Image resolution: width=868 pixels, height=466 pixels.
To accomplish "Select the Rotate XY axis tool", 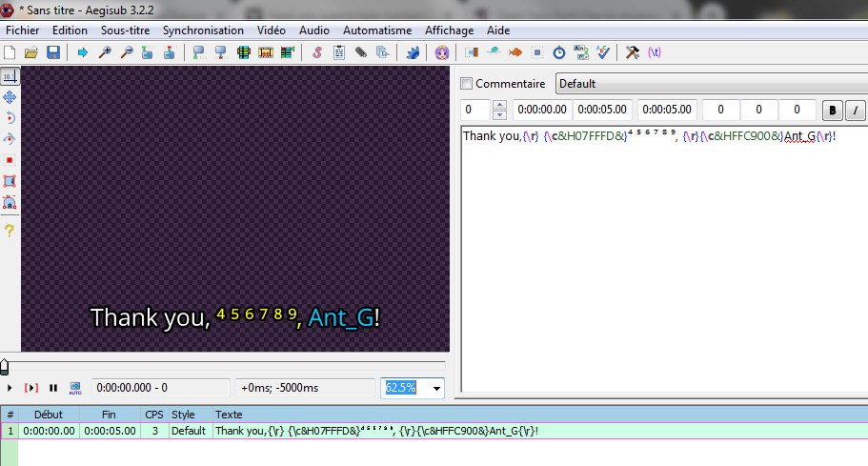I will pyautogui.click(x=10, y=139).
